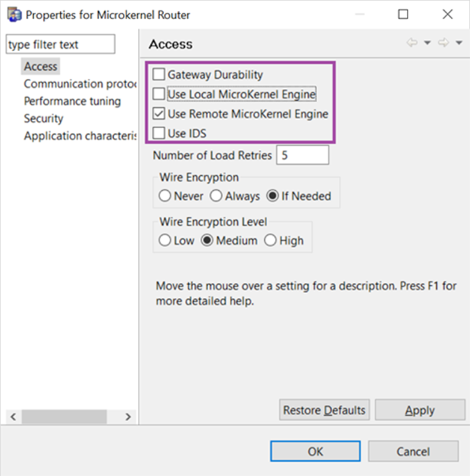470x476 pixels.
Task: Set Wire Encryption Level to Low
Action: click(165, 241)
